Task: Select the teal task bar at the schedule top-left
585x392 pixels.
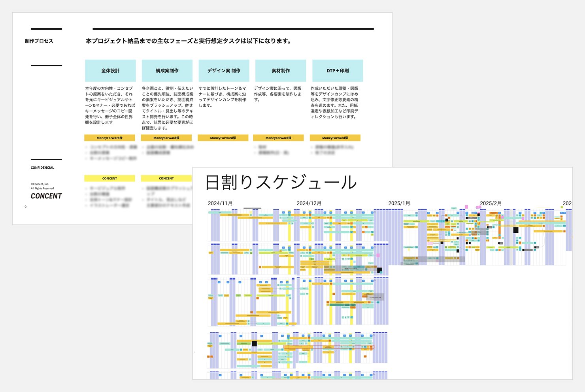Action: [220, 212]
